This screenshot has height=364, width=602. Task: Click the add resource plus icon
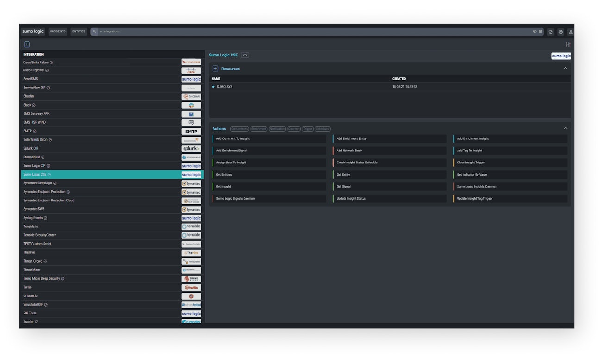[215, 69]
